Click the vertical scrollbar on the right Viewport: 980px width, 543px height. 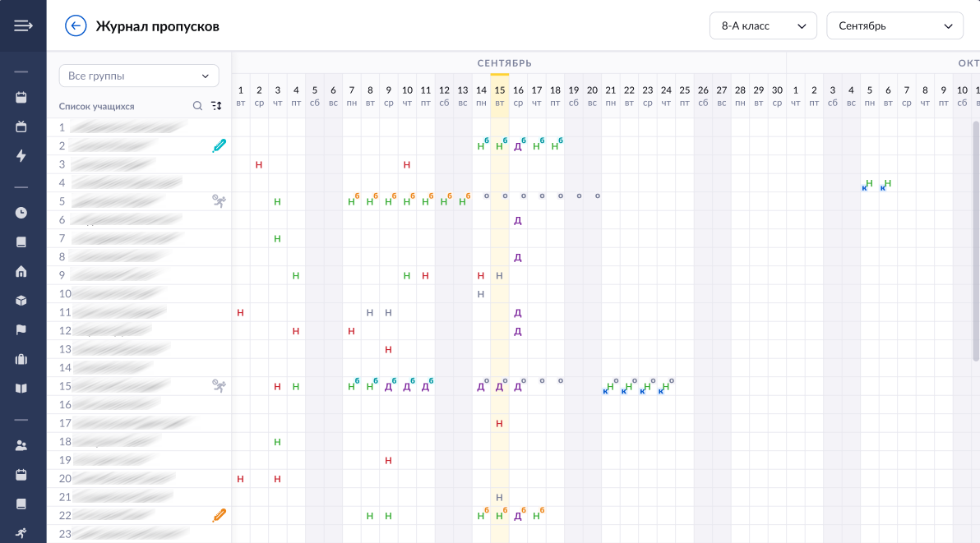click(976, 238)
